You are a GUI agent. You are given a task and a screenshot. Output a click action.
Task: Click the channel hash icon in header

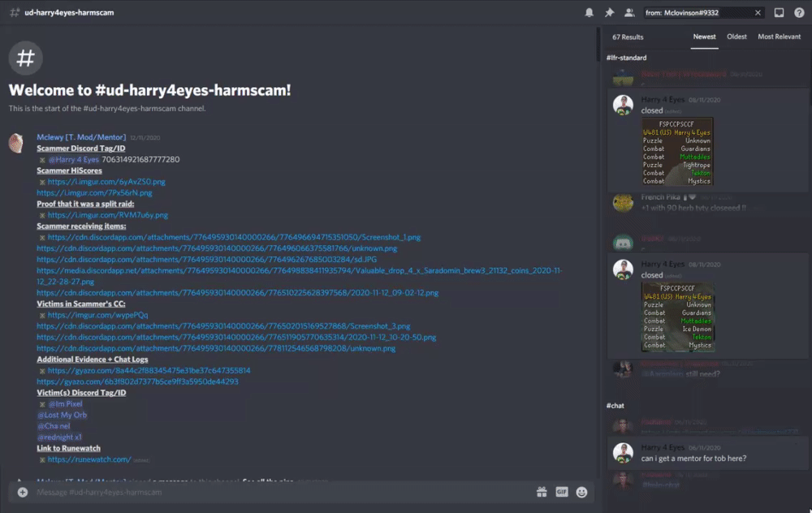[x=15, y=12]
